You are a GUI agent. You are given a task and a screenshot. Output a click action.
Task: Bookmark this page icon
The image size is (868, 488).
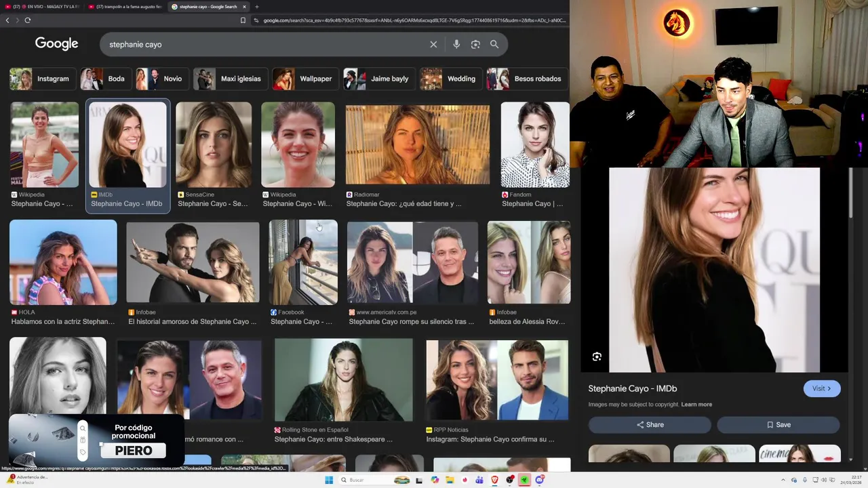pos(243,20)
